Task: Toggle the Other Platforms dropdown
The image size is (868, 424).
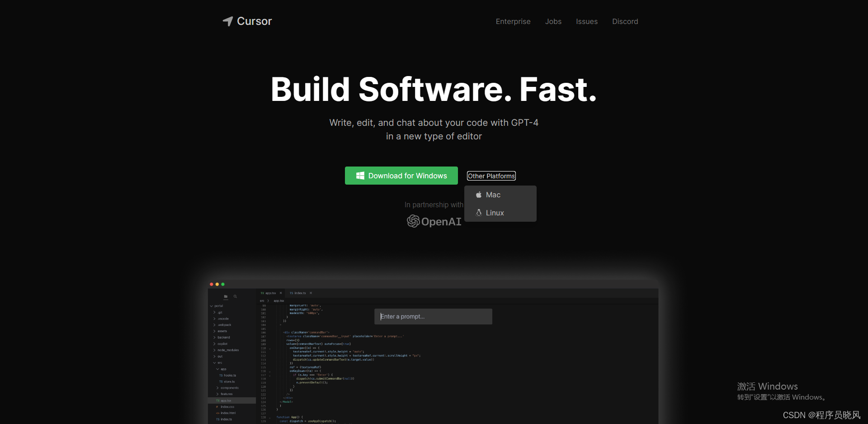Action: click(491, 176)
